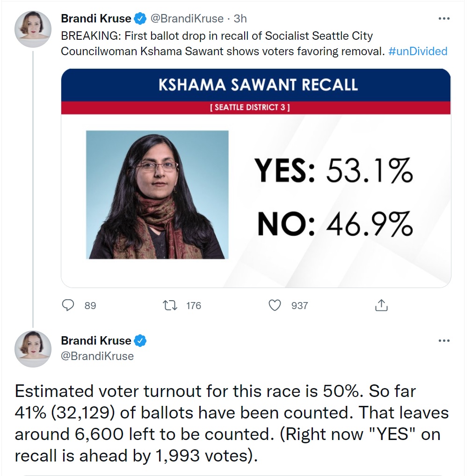Open more options on the top tweet

(443, 19)
